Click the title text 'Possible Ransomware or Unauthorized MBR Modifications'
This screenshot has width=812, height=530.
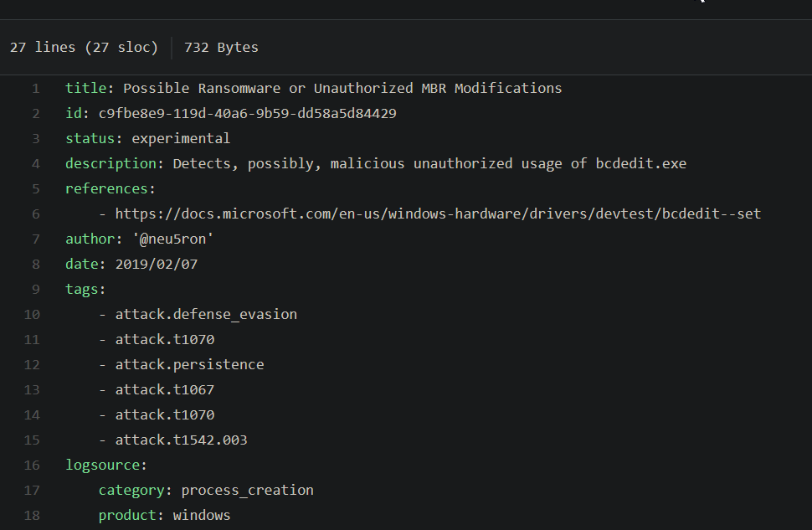[342, 87]
